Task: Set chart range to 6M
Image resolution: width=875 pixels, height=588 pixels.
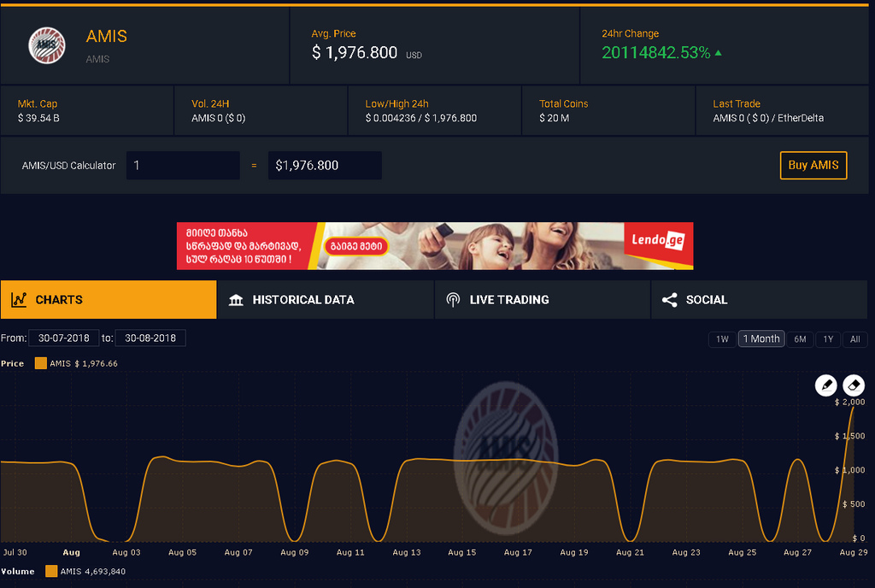Action: coord(800,338)
